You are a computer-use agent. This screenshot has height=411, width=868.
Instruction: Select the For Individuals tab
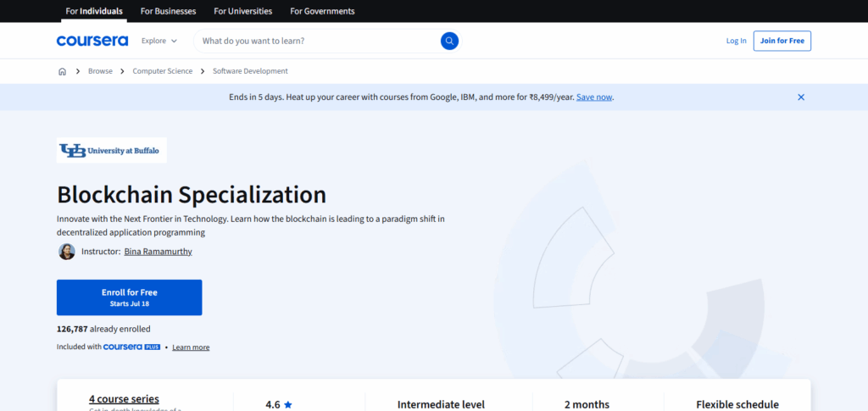click(94, 11)
